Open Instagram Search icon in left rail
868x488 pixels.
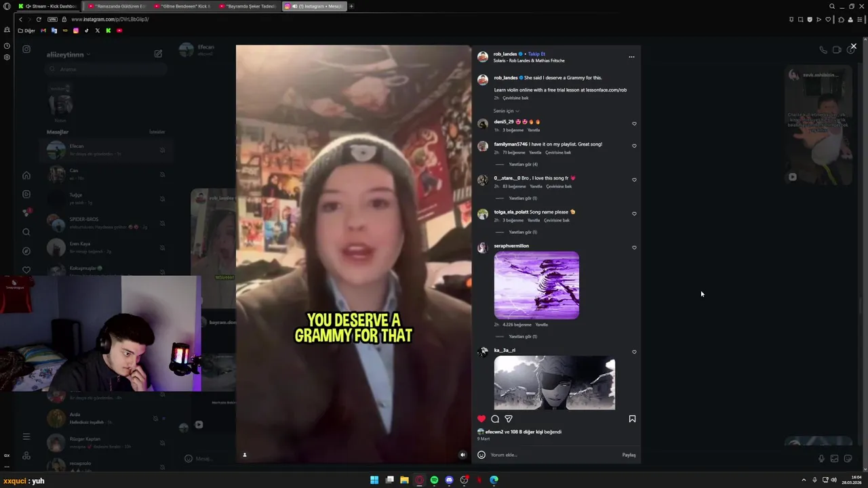[x=26, y=232]
